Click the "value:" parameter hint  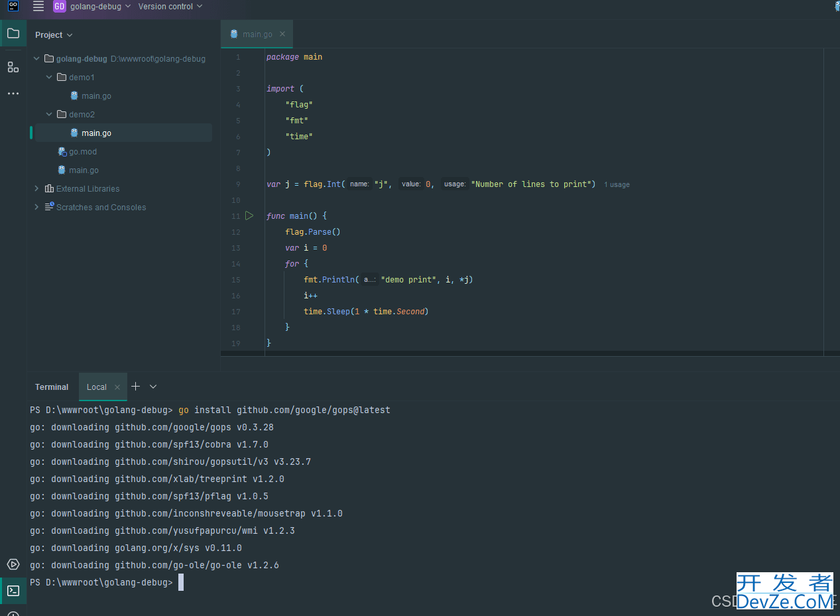pos(411,184)
